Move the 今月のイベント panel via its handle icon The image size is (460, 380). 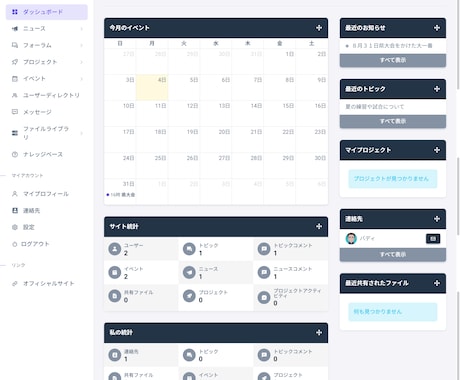pyautogui.click(x=319, y=28)
